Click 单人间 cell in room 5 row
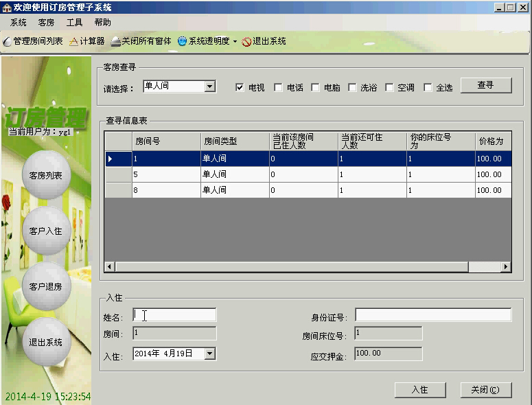This screenshot has width=532, height=405. point(235,174)
